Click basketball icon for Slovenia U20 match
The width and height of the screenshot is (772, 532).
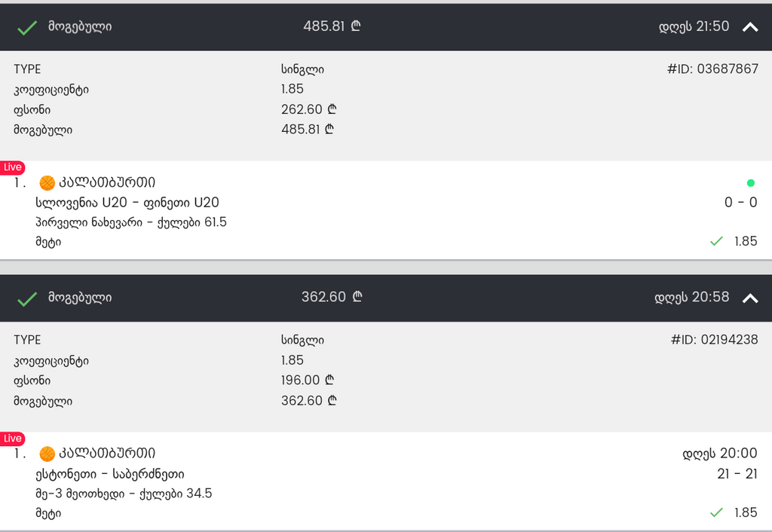(47, 182)
